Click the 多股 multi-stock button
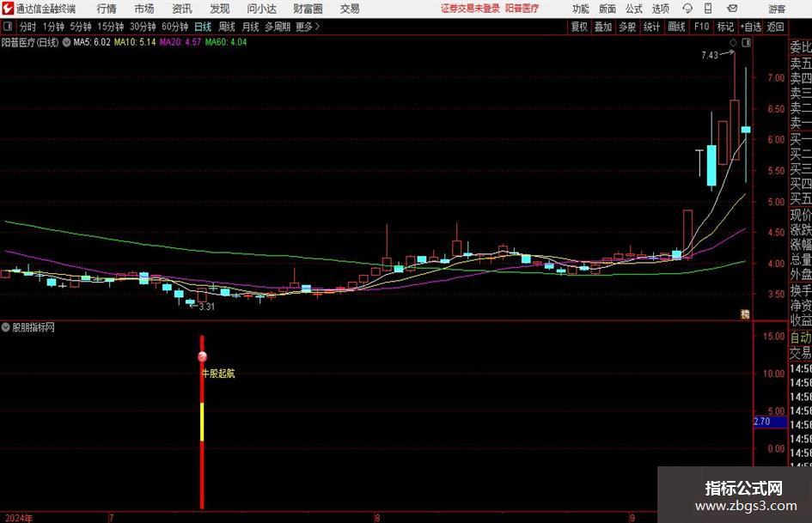The height and width of the screenshot is (523, 812). [x=627, y=27]
